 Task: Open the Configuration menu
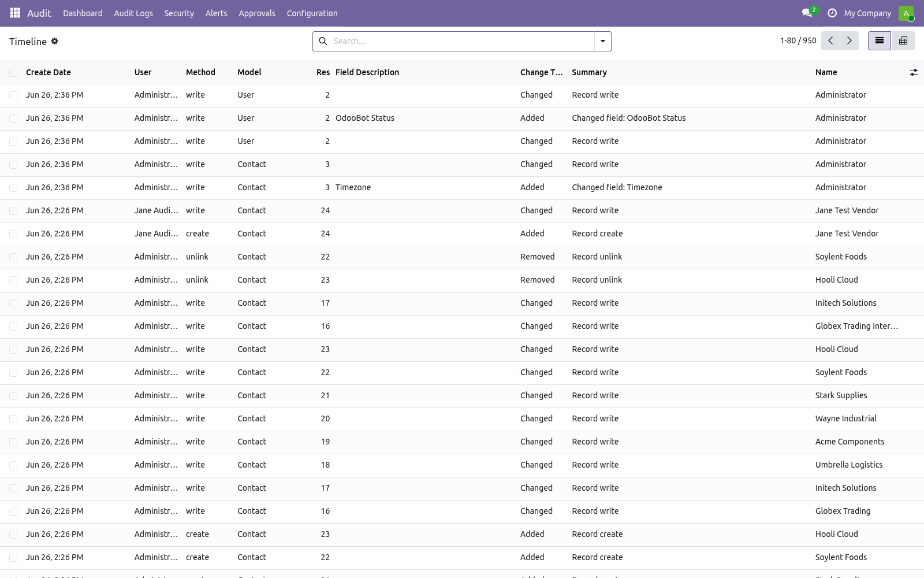tap(312, 13)
